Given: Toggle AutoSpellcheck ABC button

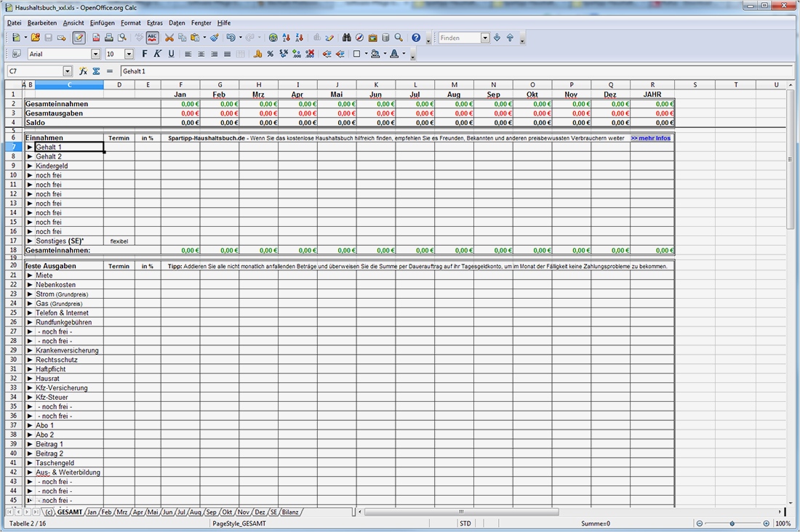Looking at the screenshot, I should (x=153, y=38).
